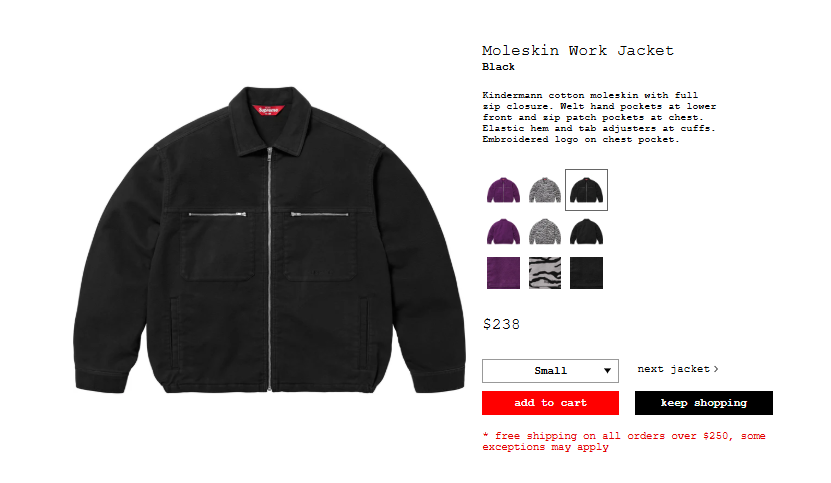
Task: Click the $238 price text
Action: 501,324
